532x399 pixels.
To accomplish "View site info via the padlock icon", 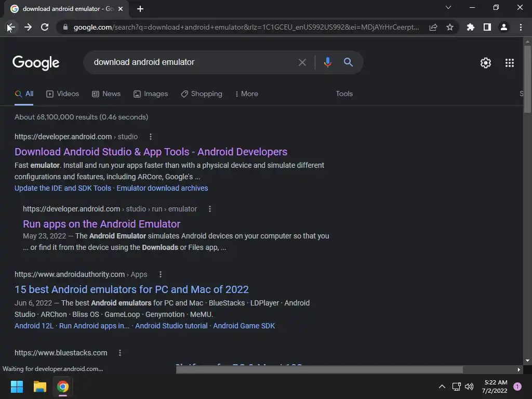I will [x=65, y=27].
